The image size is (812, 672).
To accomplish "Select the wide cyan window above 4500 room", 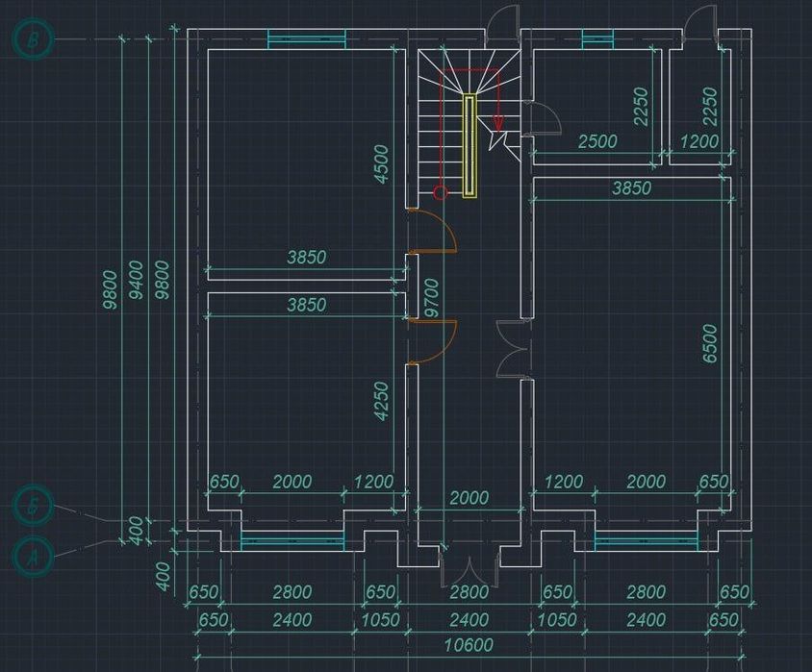I will [307, 38].
